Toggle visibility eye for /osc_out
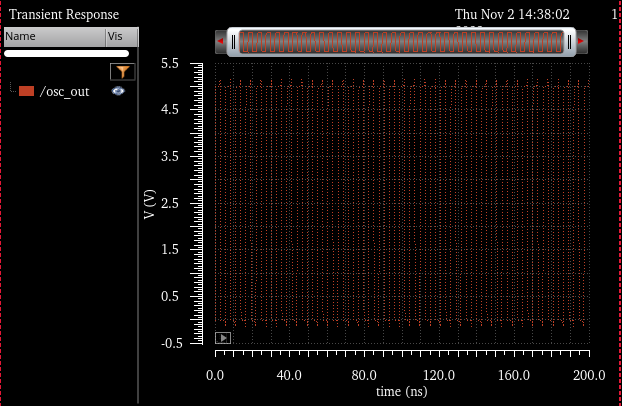 coord(118,91)
